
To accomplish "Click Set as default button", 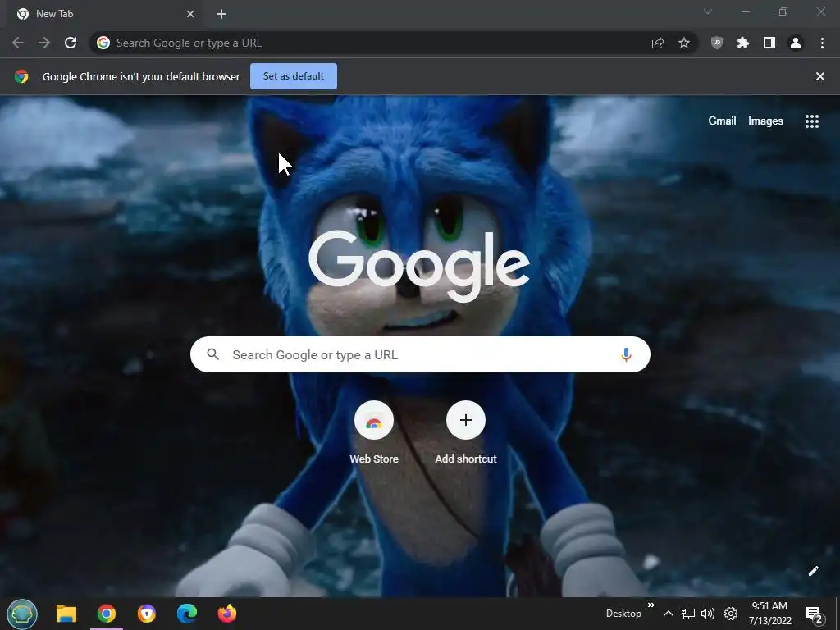I will point(294,76).
